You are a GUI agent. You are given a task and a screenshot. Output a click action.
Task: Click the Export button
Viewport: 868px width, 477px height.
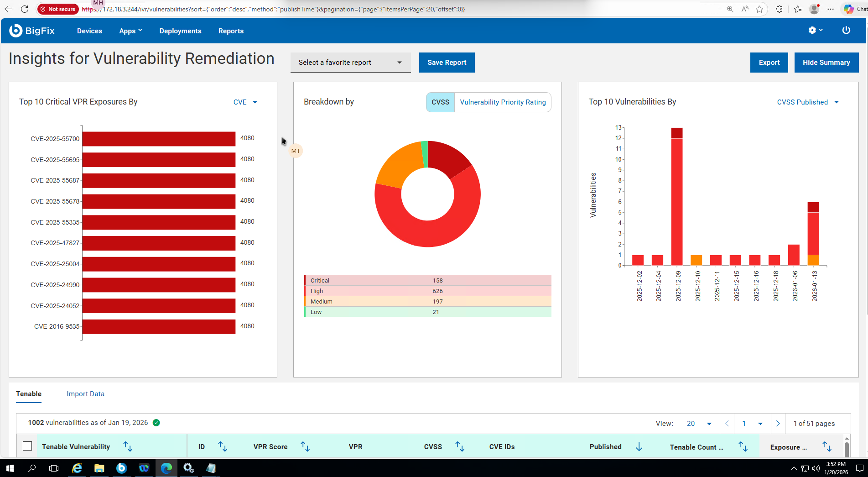[x=769, y=63]
